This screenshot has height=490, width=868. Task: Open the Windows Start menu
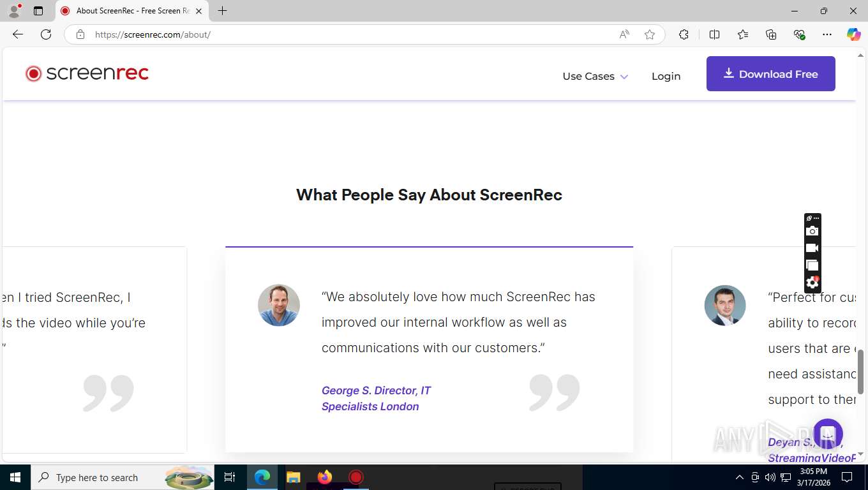pos(15,477)
